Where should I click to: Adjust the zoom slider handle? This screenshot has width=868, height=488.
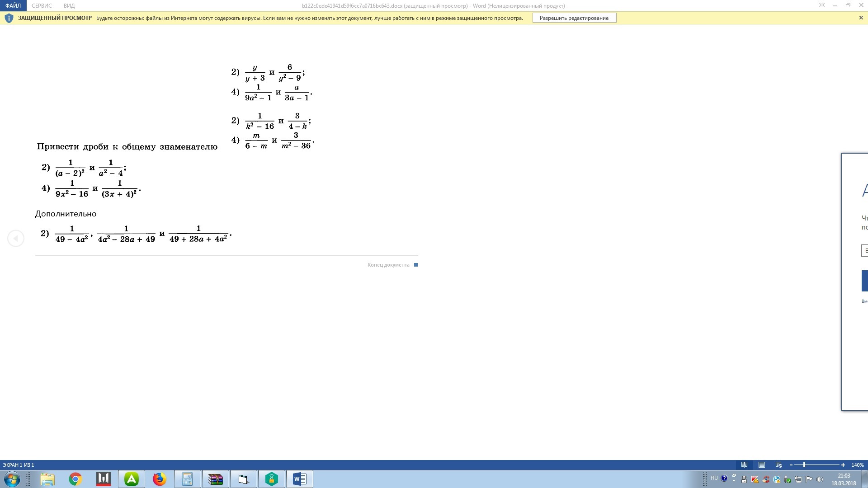[804, 465]
